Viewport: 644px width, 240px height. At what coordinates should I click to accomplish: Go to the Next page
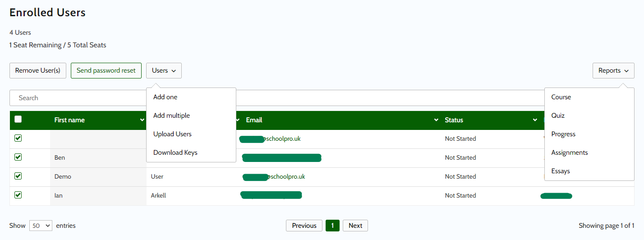coord(355,226)
